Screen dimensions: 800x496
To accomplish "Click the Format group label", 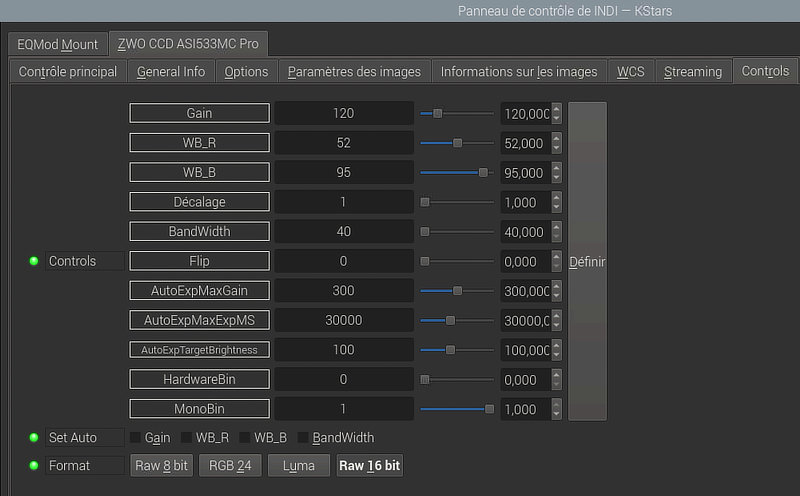I will tap(85, 465).
